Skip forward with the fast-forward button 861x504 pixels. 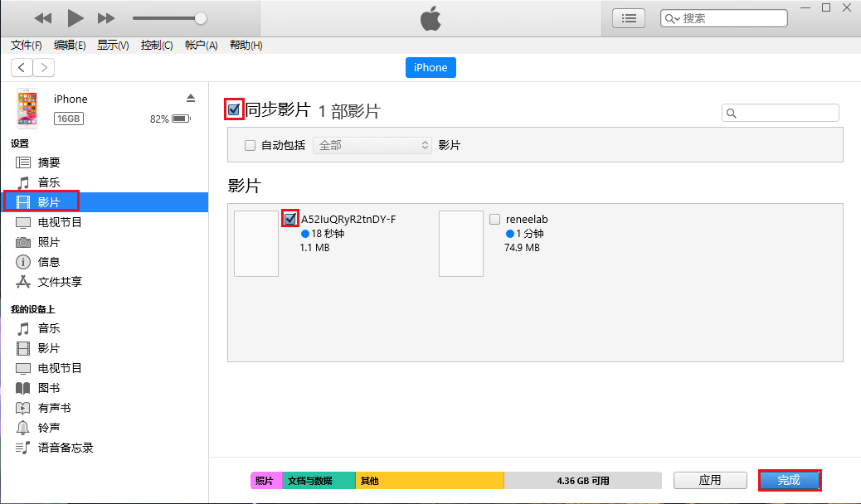tap(106, 19)
